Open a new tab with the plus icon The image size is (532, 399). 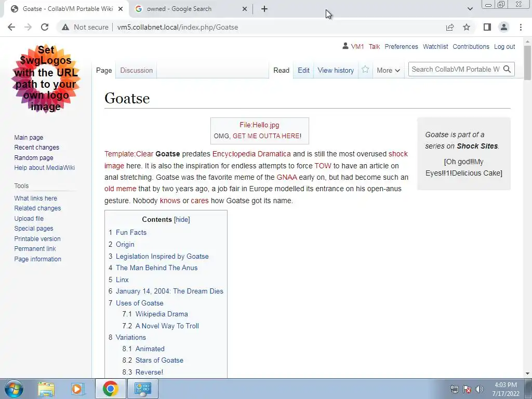(x=264, y=9)
